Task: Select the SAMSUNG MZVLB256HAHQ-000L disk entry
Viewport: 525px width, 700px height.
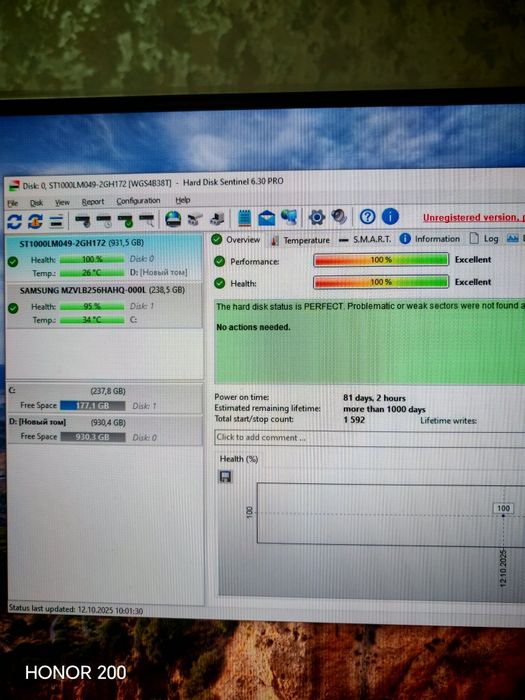Action: coord(104,305)
